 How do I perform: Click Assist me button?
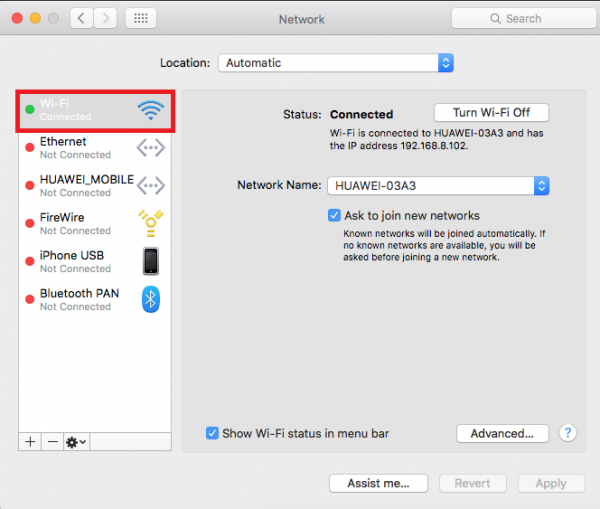[x=378, y=483]
